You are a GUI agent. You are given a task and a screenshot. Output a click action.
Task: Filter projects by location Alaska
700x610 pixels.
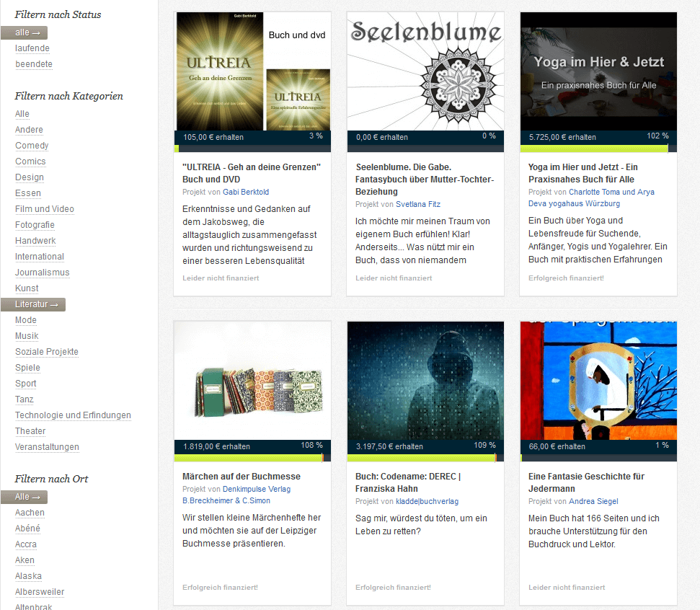coord(29,576)
